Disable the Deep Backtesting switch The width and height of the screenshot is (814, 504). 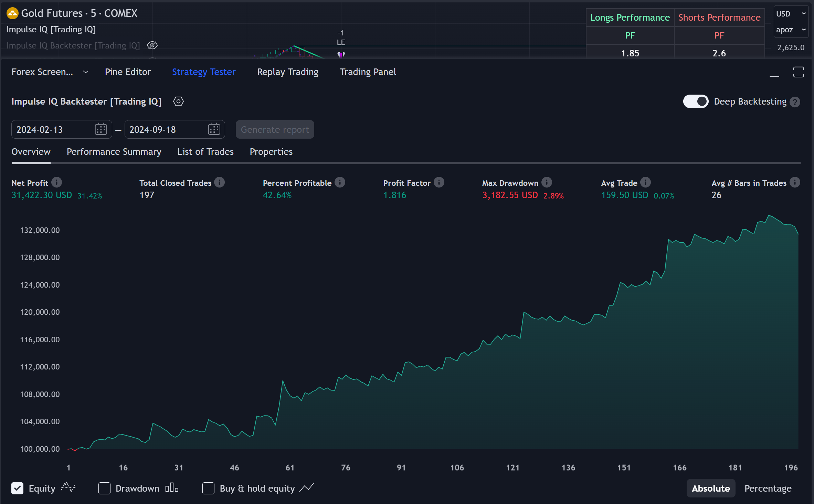tap(696, 101)
